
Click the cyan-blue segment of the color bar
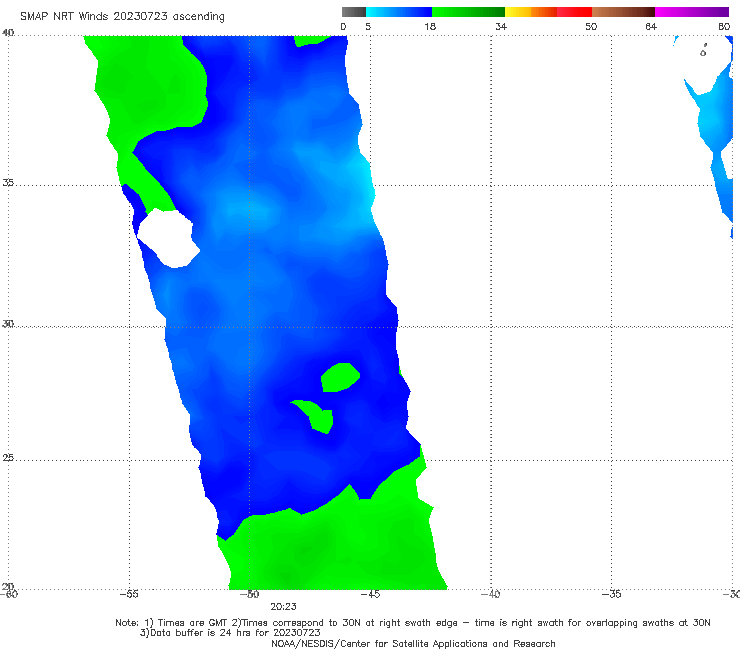[399, 12]
